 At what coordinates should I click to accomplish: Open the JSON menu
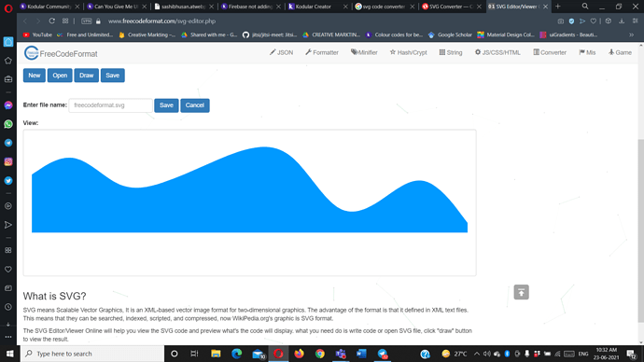281,52
